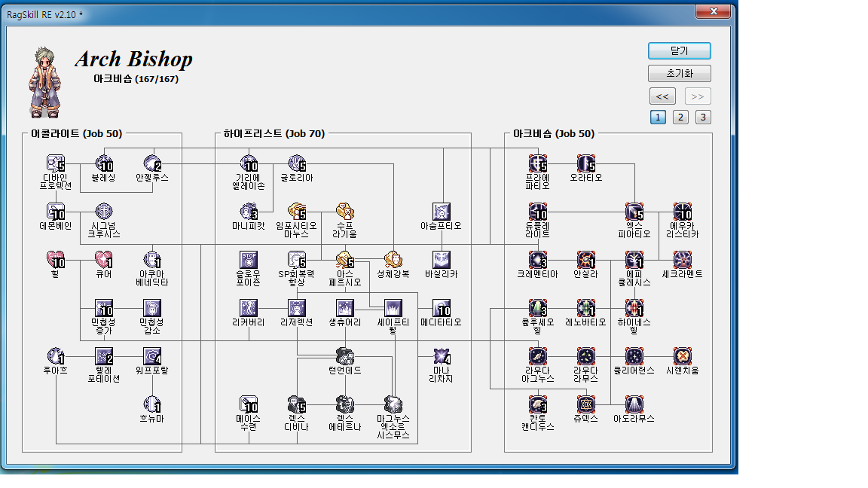Click the 닫기 (Close) button
Image resolution: width=868 pixels, height=488 pixels.
(x=679, y=50)
